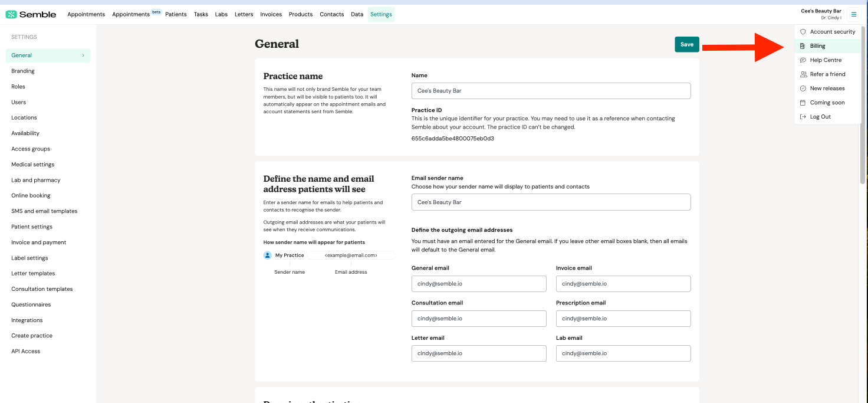Image resolution: width=868 pixels, height=403 pixels.
Task: Open the Data tab
Action: 357,14
